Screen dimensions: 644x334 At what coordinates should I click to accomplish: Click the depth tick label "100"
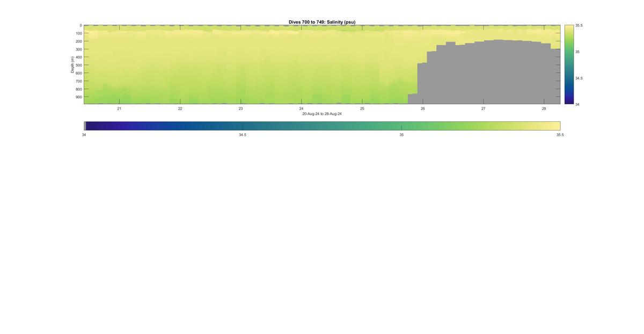point(78,33)
